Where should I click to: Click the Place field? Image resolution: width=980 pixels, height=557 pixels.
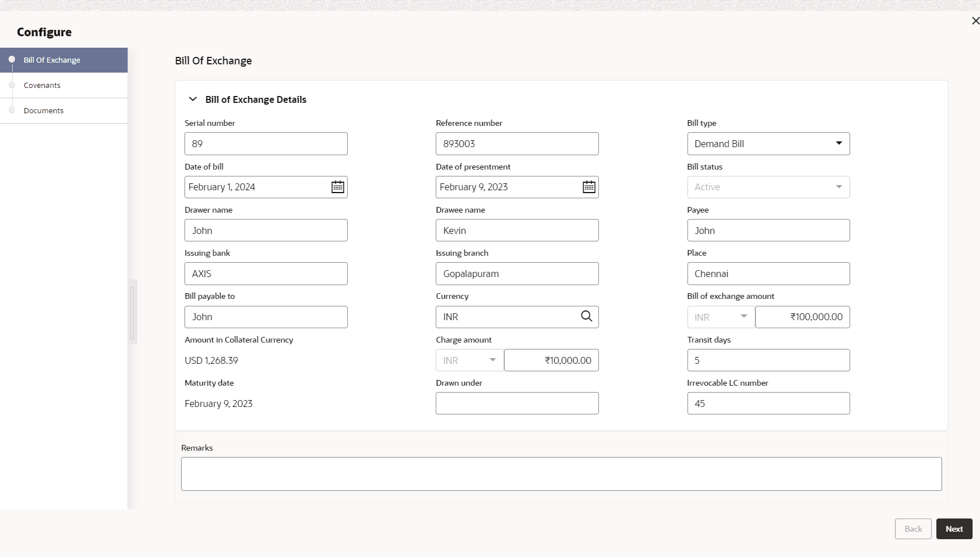(768, 274)
